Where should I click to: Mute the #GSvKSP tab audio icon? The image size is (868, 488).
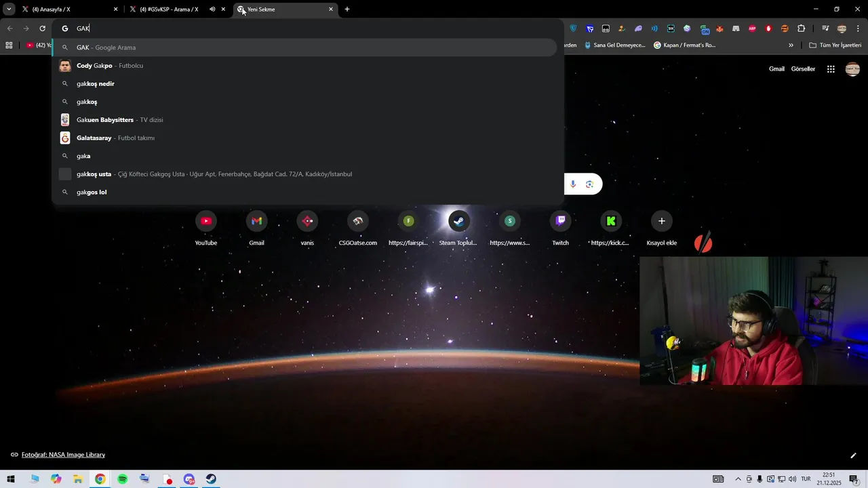click(x=212, y=9)
